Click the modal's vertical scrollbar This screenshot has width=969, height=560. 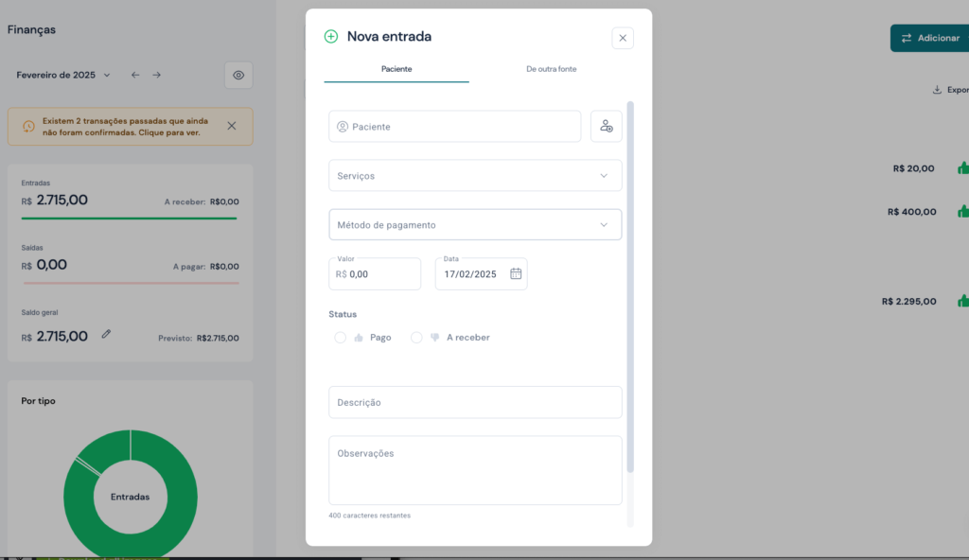click(630, 284)
